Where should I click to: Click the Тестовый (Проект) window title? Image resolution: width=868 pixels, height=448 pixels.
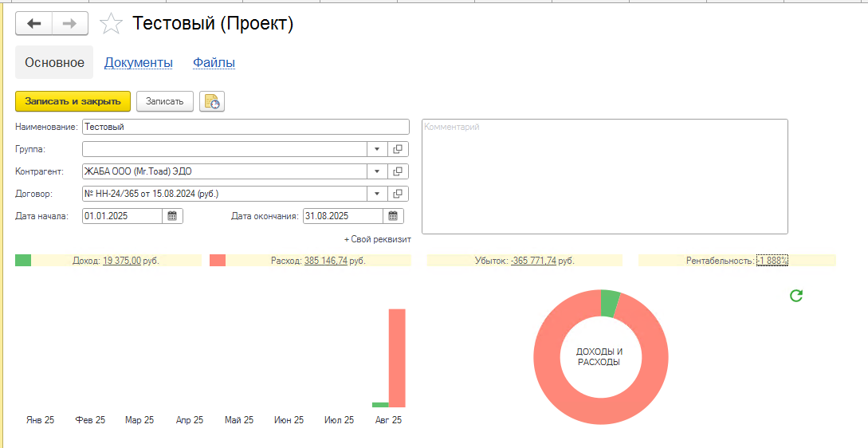click(213, 24)
